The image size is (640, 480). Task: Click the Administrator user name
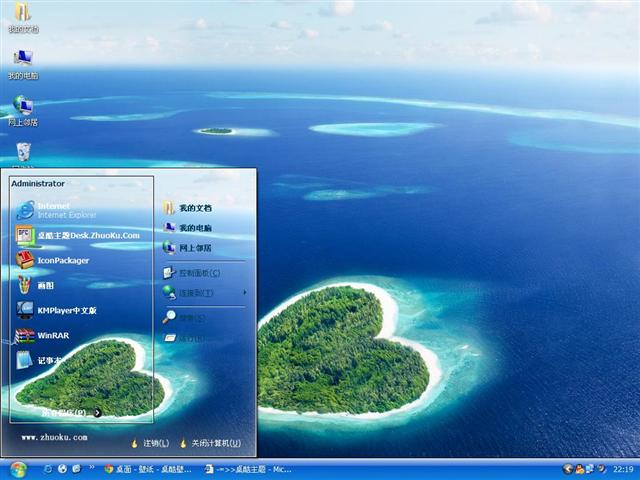coord(38,184)
